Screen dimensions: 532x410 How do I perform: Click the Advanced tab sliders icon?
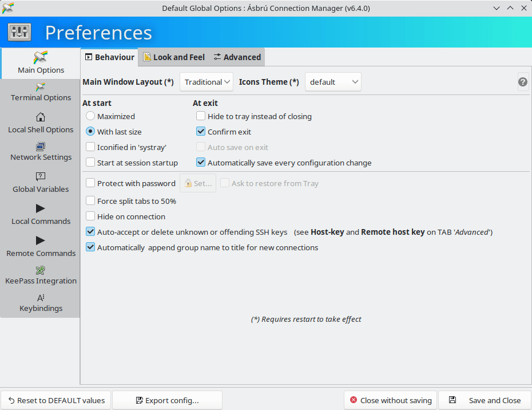pos(217,57)
